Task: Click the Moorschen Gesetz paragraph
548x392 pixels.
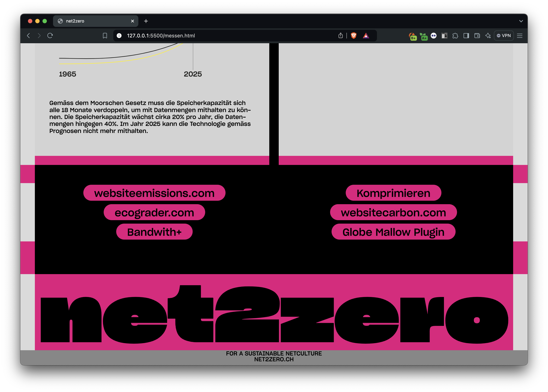Action: [150, 117]
